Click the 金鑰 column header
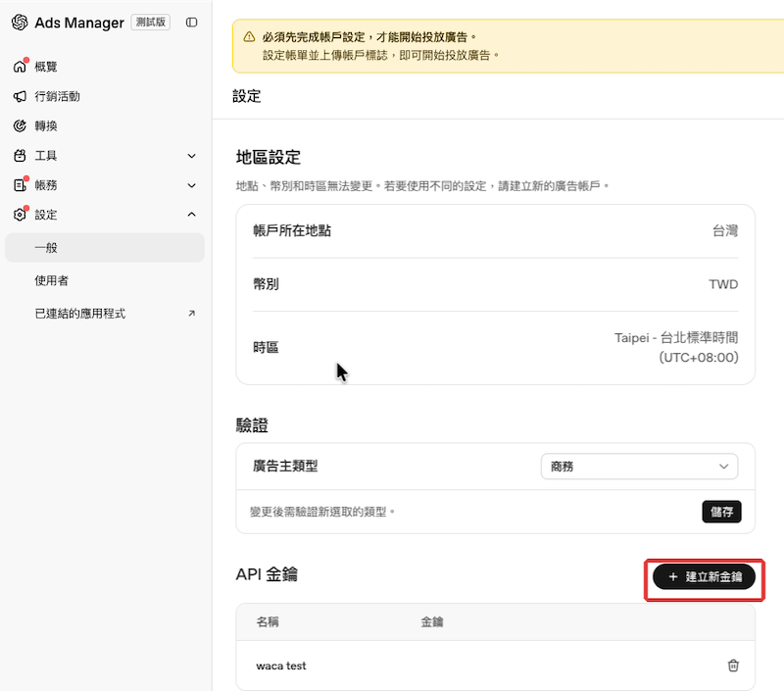784x691 pixels. click(432, 621)
